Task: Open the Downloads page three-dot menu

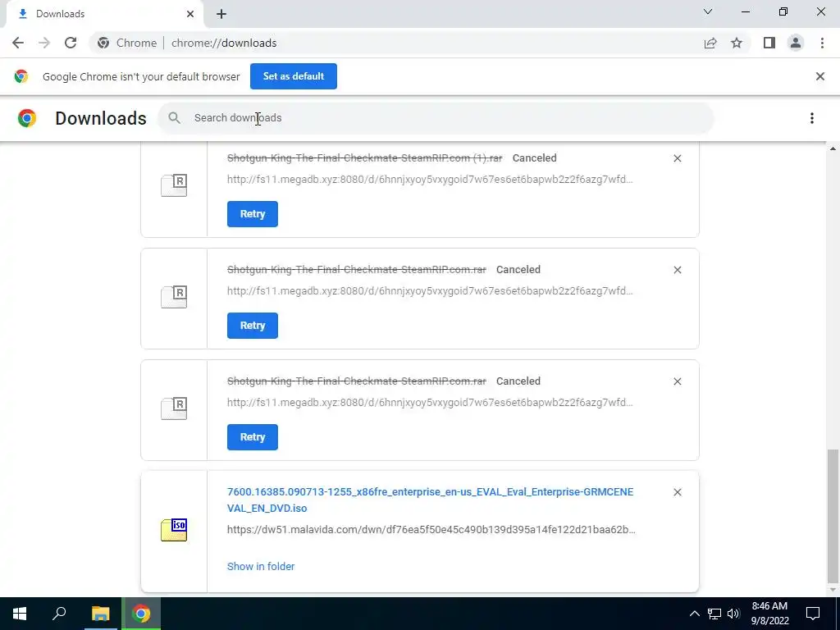Action: pyautogui.click(x=812, y=118)
